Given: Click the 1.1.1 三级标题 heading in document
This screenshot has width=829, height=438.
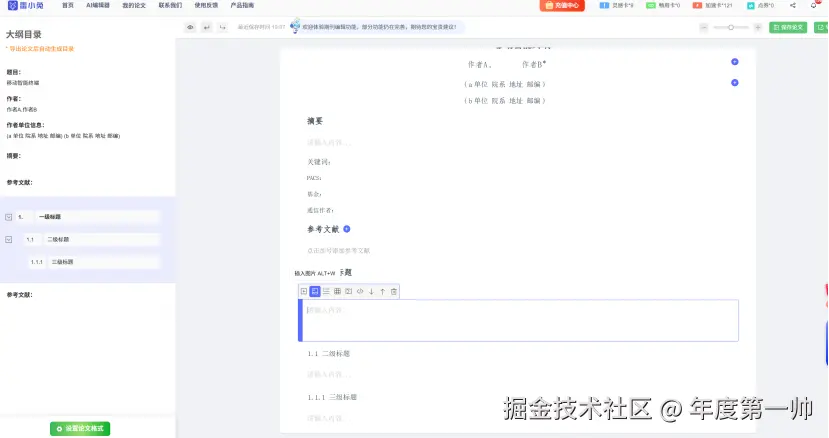Looking at the screenshot, I should tap(332, 397).
